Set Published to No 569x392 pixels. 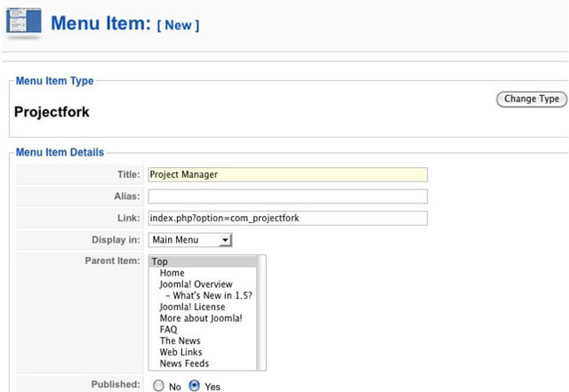pyautogui.click(x=159, y=387)
